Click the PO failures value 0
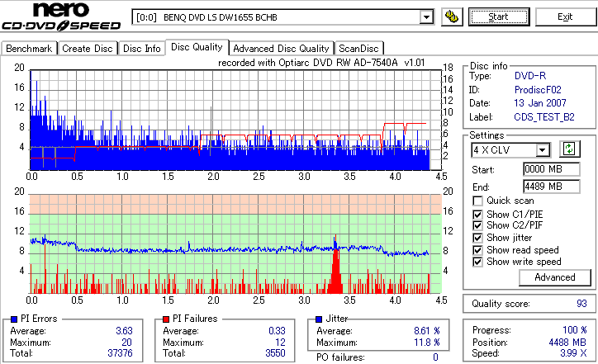Screen dimensions: 598x364 pos(435,357)
